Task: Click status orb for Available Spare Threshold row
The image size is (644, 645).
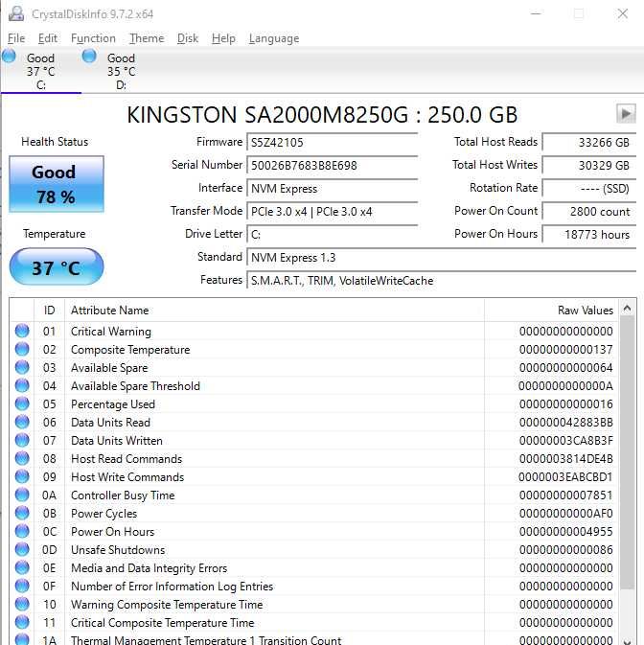Action: click(22, 385)
